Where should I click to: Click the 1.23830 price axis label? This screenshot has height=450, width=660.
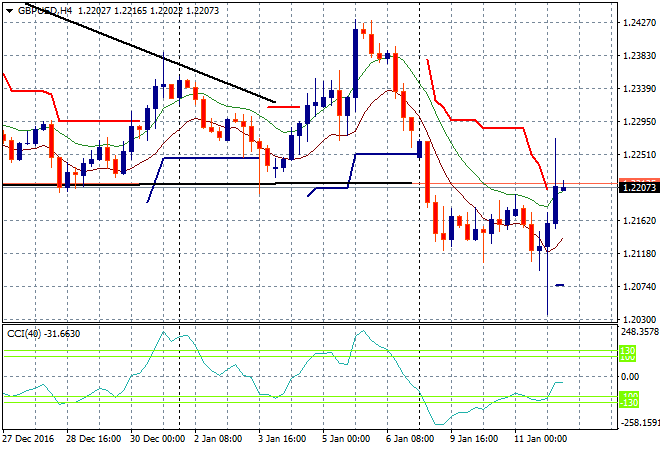click(x=639, y=56)
